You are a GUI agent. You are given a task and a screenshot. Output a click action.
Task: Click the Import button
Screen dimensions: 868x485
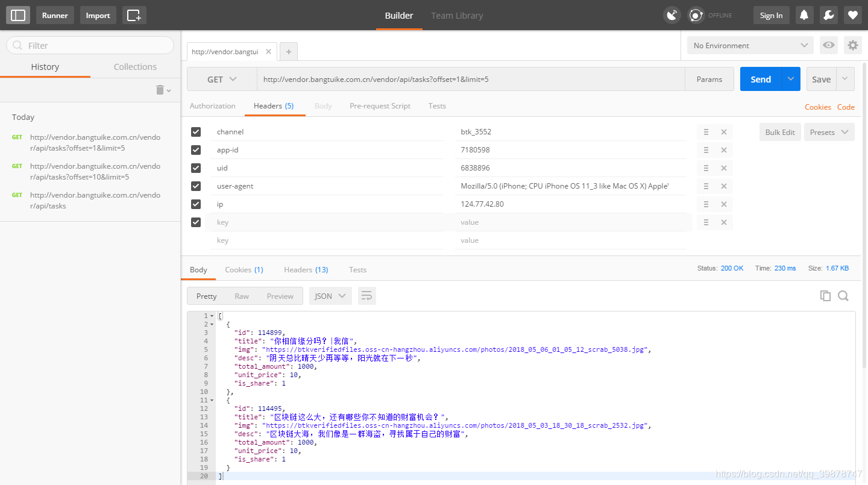click(x=98, y=15)
